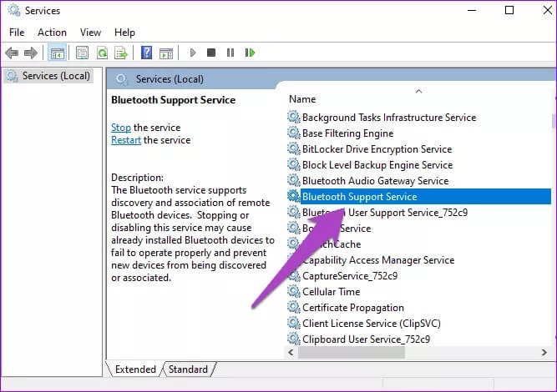This screenshot has width=557, height=392.
Task: Toggle Show/Hide Console Tree toolbar icon
Action: 57,53
